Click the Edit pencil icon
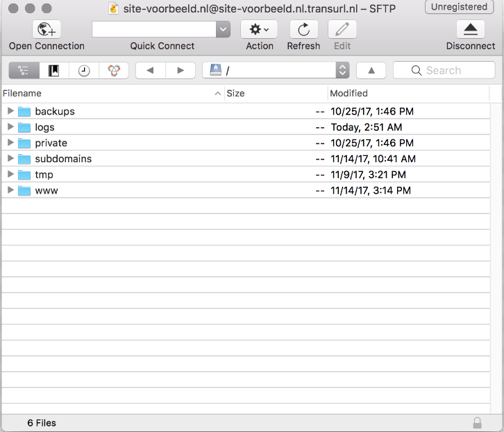Screen dimensions: 504x432 click(342, 30)
